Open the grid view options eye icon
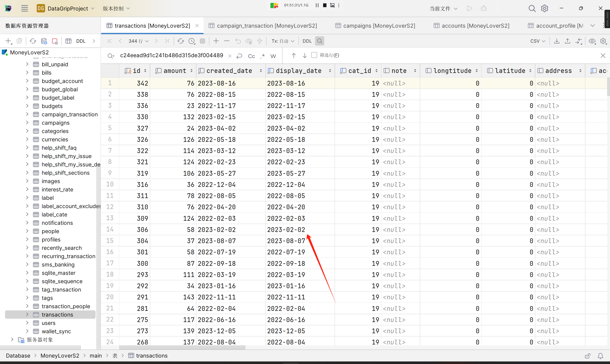The height and width of the screenshot is (364, 610). [x=592, y=41]
